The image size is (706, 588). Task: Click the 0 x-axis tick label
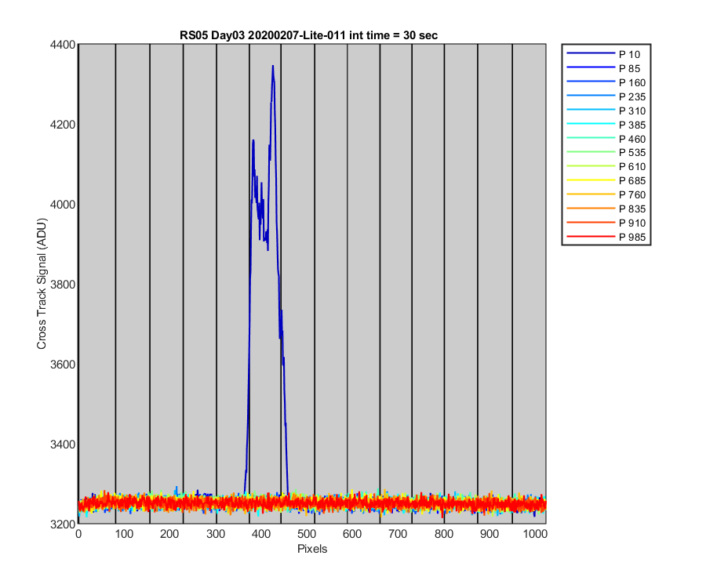(x=78, y=534)
